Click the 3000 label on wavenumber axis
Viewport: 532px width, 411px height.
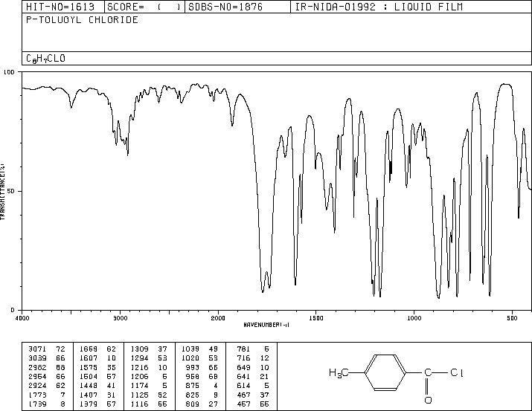coord(120,318)
